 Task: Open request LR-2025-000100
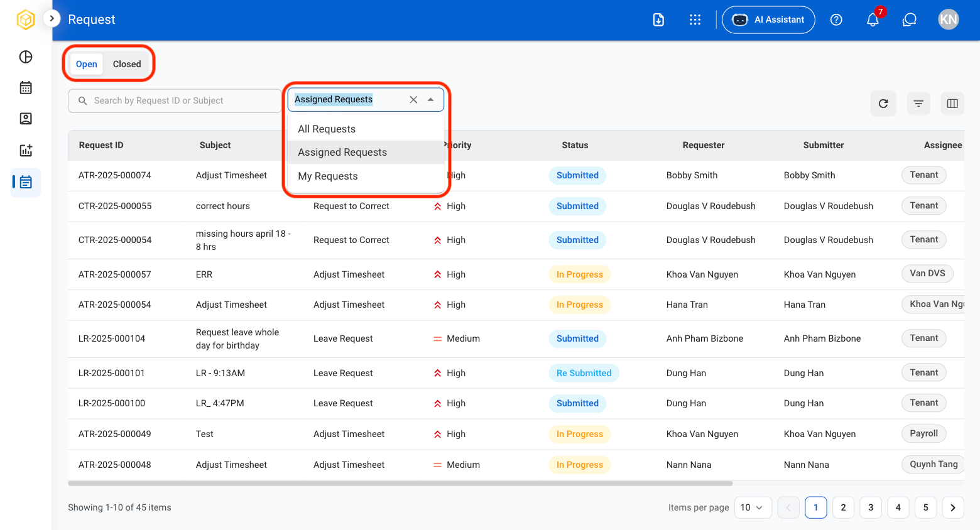(112, 403)
